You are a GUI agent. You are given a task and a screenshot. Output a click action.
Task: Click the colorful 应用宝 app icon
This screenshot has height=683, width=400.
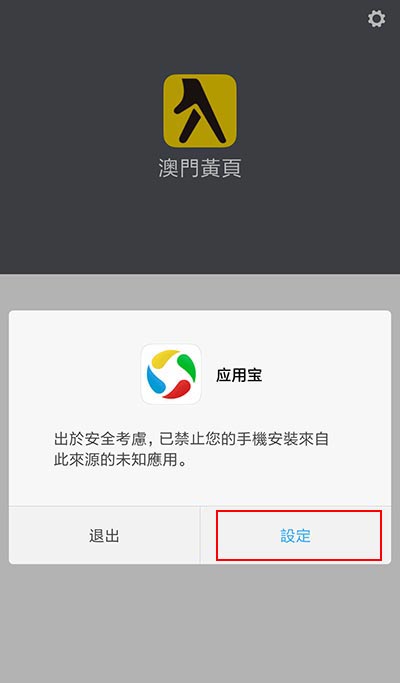click(171, 374)
